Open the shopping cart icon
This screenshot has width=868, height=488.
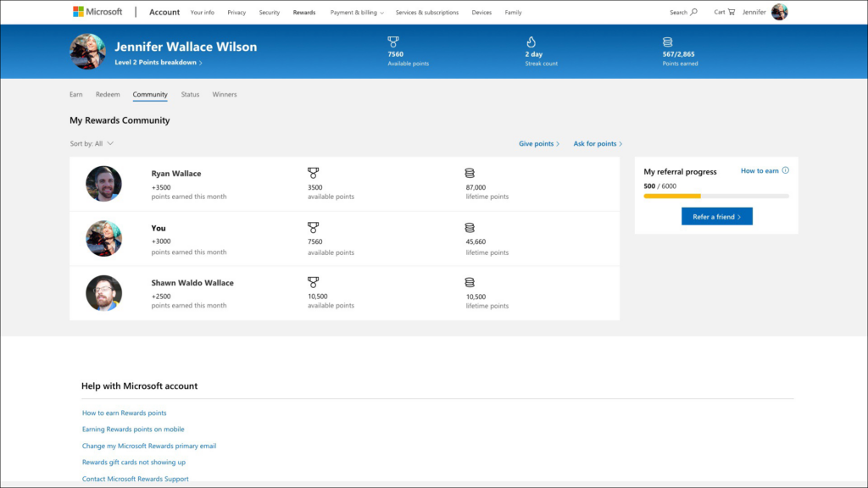[732, 12]
